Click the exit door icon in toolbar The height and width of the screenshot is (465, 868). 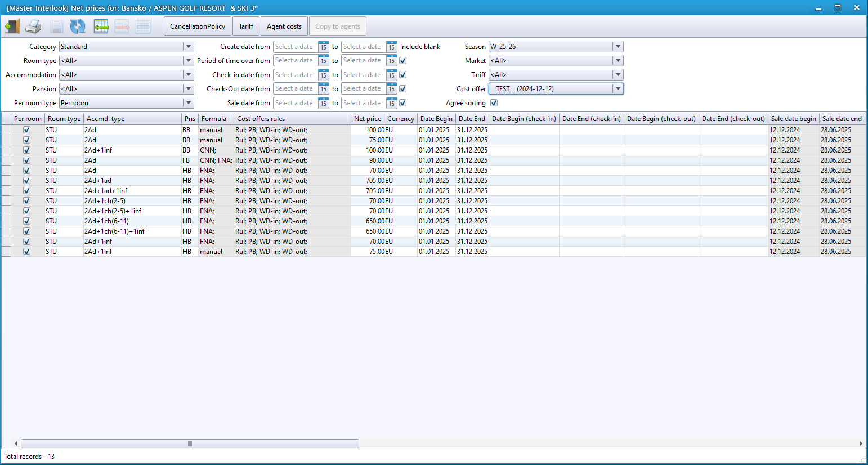12,26
